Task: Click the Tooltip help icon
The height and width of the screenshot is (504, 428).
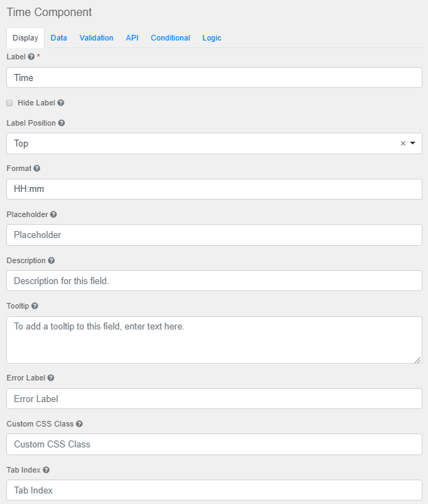Action: (35, 306)
